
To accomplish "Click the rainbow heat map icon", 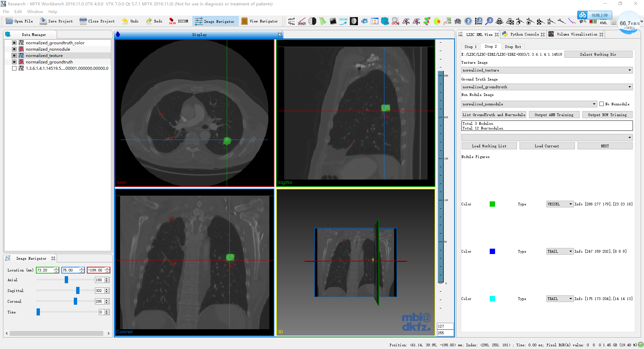I will click(437, 21).
